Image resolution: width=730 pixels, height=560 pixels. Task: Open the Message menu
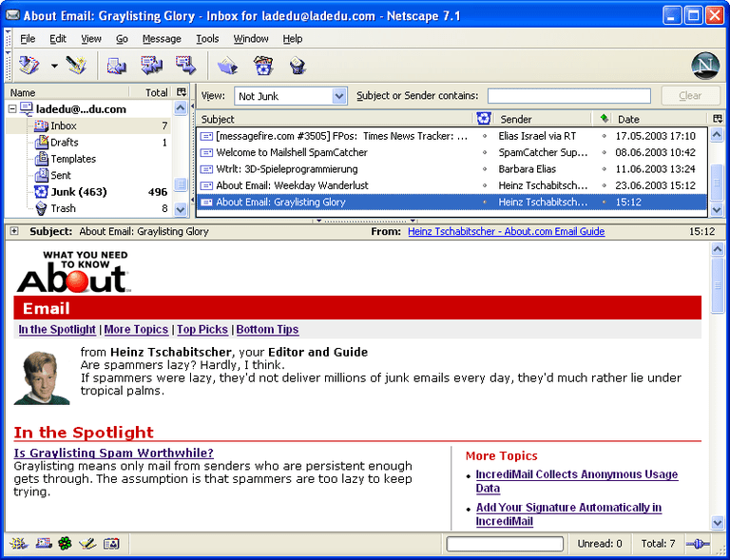coord(162,39)
